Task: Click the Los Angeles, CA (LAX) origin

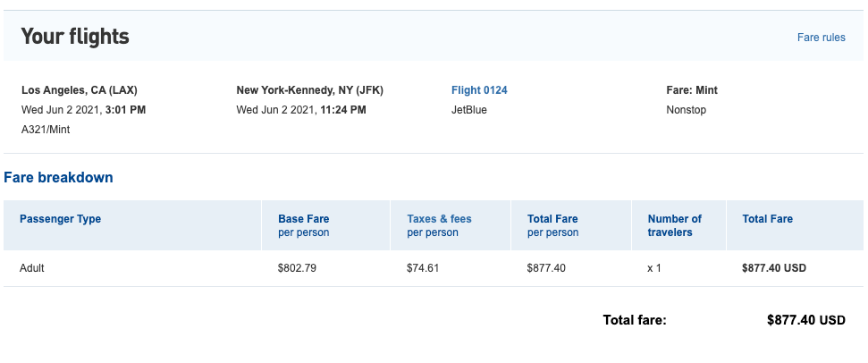Action: [x=79, y=90]
